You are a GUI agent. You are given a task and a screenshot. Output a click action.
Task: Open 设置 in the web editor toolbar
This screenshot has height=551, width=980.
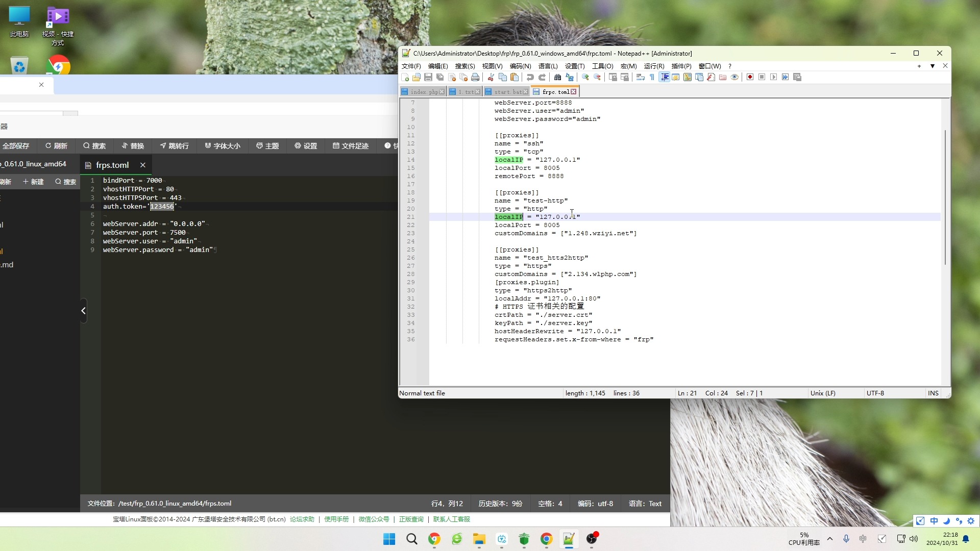pos(306,146)
